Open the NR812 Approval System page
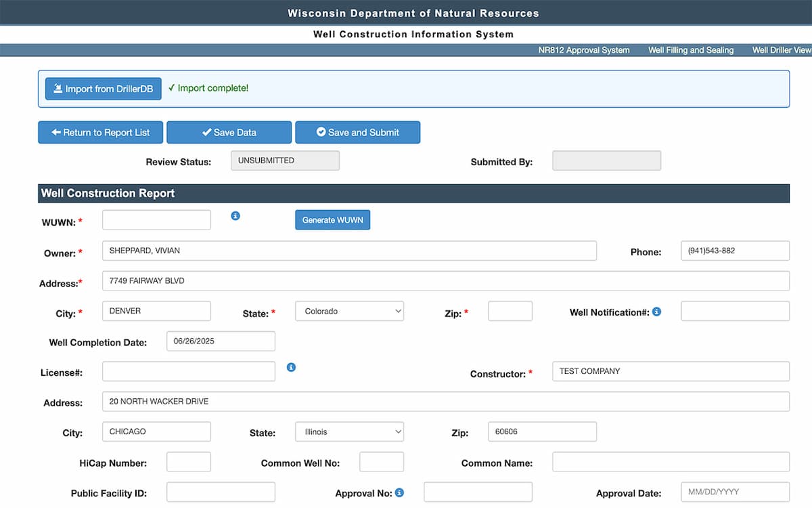 click(x=584, y=49)
